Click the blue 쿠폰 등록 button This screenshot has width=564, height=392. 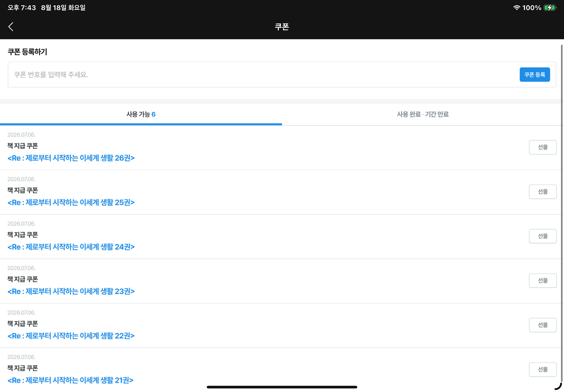534,74
